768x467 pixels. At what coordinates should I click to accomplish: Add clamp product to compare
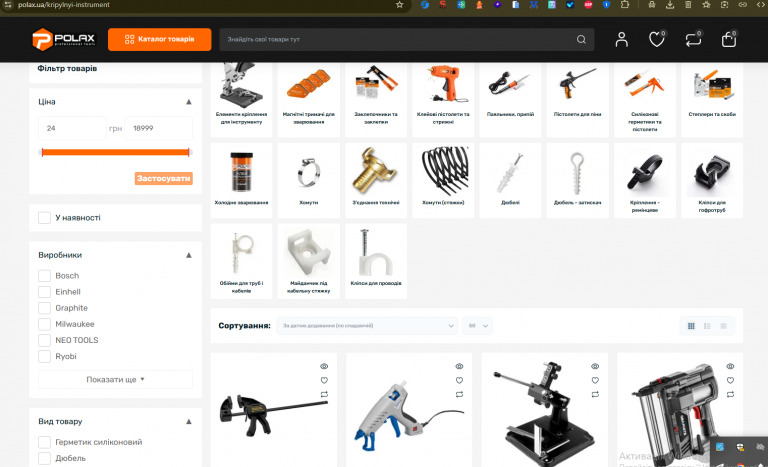[x=324, y=394]
